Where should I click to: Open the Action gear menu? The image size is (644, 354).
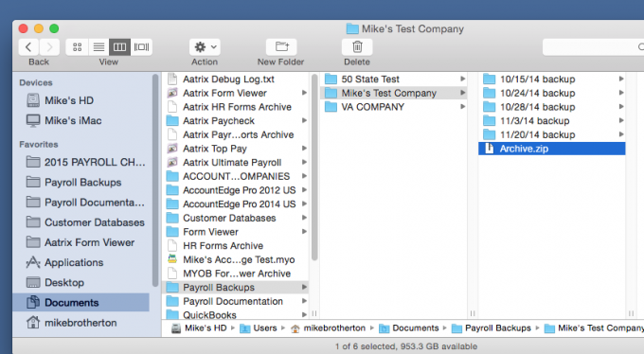tap(205, 47)
